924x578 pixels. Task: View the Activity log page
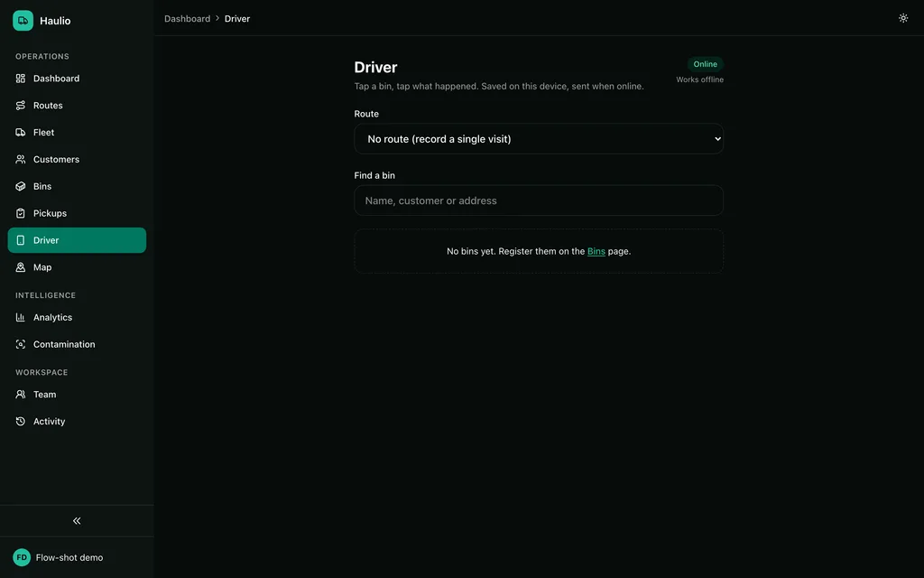(x=77, y=422)
